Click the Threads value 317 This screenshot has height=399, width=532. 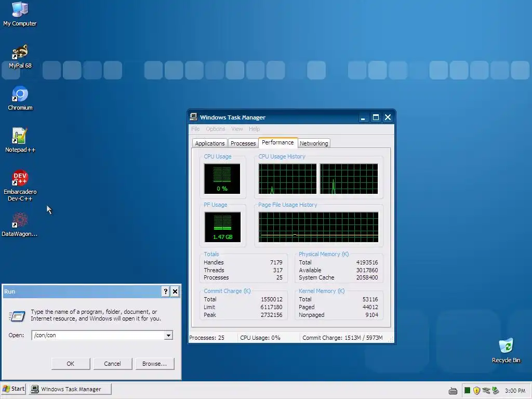coord(278,270)
